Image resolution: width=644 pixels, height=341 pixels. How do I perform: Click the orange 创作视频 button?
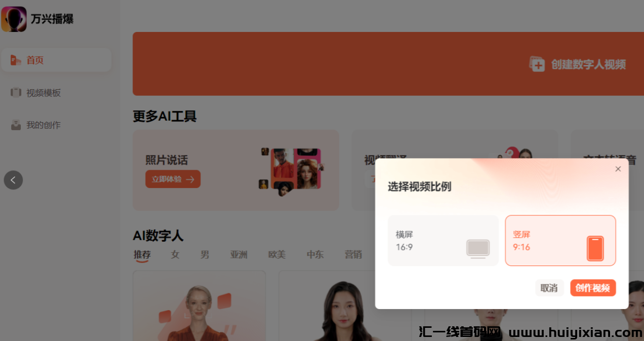pos(593,287)
